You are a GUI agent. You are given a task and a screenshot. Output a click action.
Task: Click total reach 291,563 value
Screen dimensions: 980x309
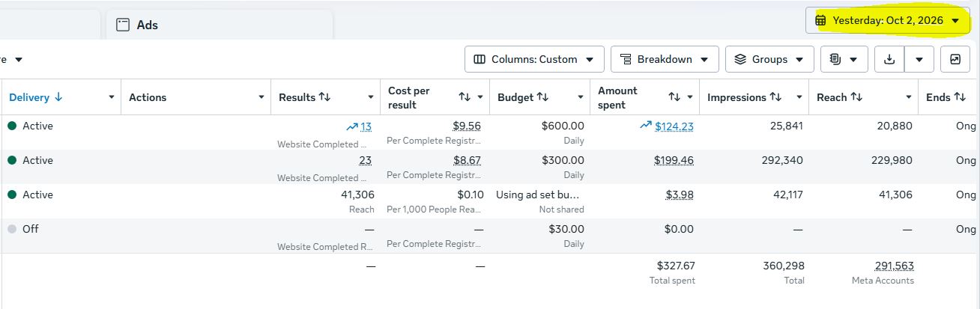click(x=894, y=266)
